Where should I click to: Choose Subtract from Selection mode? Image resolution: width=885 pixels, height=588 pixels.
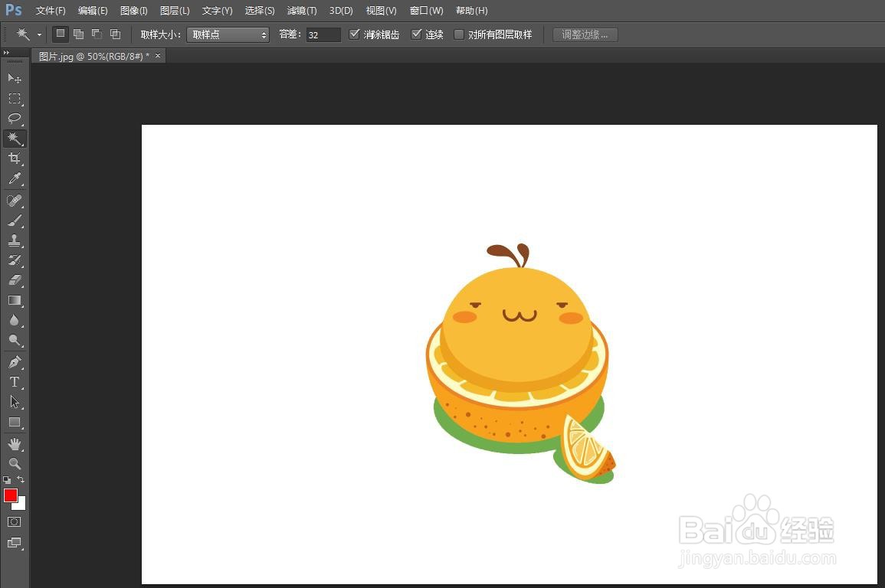coord(97,34)
